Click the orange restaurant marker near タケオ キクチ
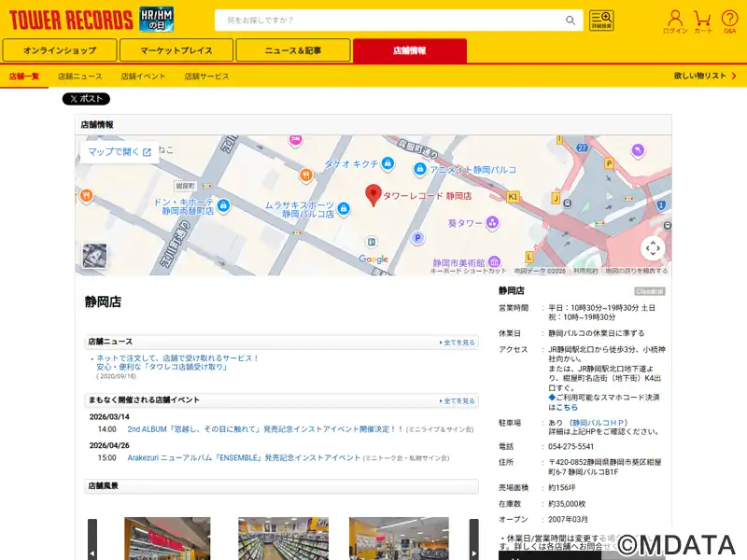Image resolution: width=747 pixels, height=560 pixels. coord(306,175)
